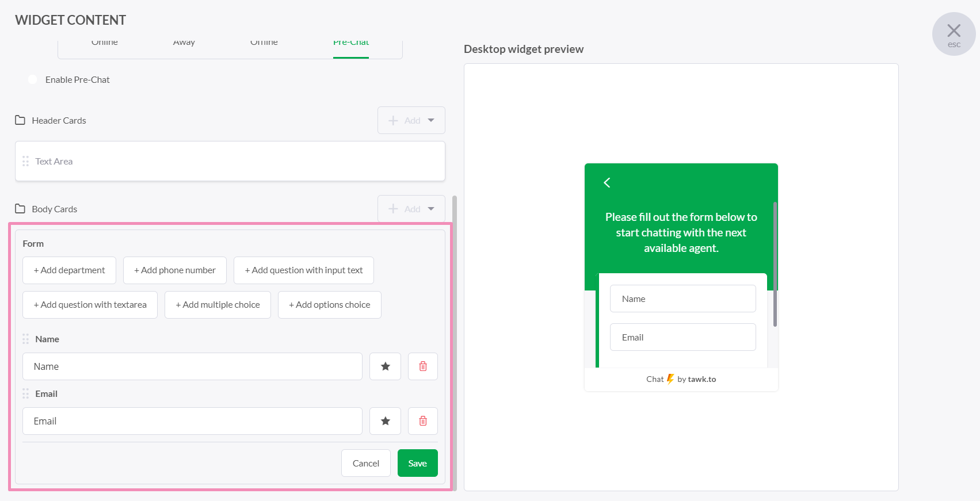This screenshot has height=501, width=980.
Task: Click the Email label input field
Action: [192, 421]
